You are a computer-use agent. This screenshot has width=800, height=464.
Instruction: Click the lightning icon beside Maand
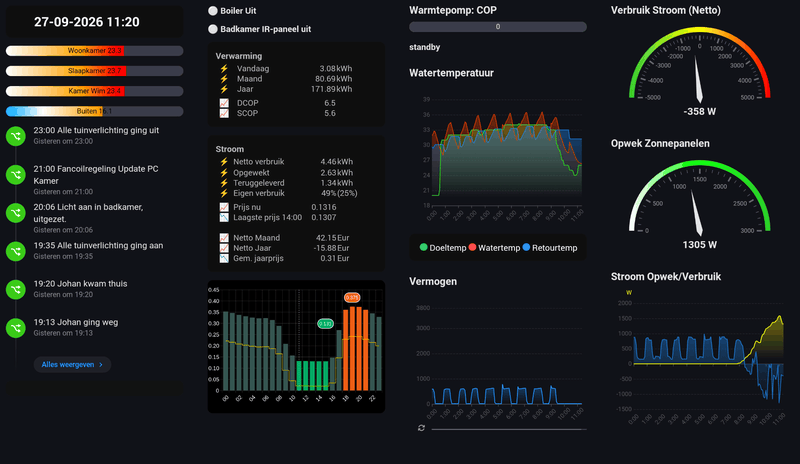tap(224, 79)
